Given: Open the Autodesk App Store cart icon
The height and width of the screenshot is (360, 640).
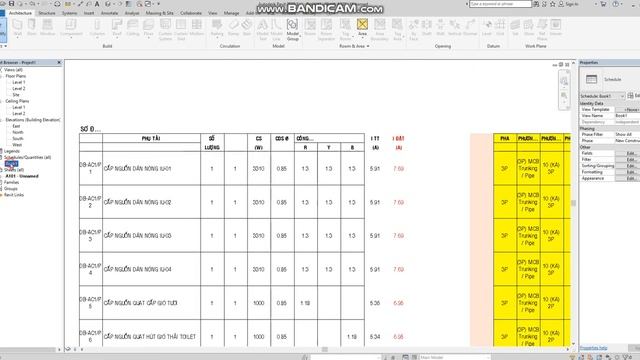Looking at the screenshot, I should tap(603, 4).
